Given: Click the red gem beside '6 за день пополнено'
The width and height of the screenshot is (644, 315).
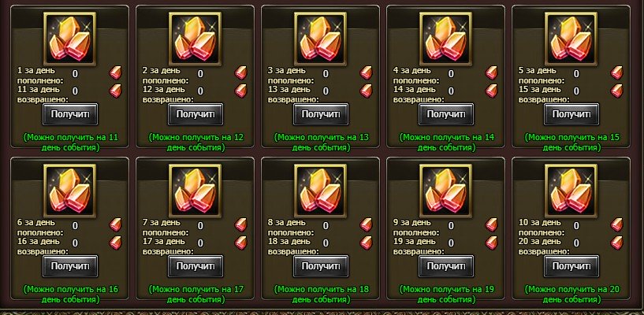Looking at the screenshot, I should tap(115, 224).
